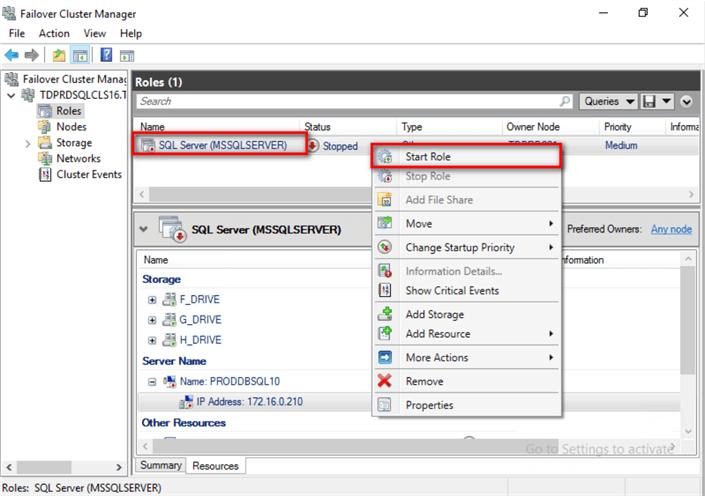Viewport: 705px width, 496px height.
Task: Expand the Storage tree node
Action: point(28,143)
